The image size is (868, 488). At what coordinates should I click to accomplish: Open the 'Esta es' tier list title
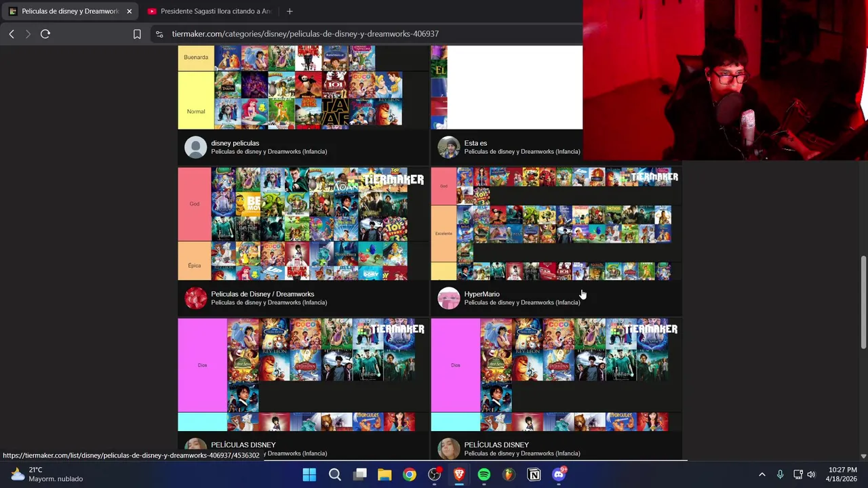pyautogui.click(x=475, y=143)
